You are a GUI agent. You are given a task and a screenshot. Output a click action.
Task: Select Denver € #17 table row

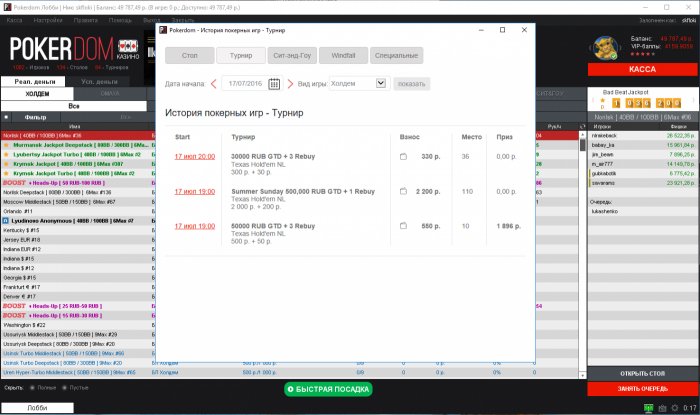pos(77,297)
